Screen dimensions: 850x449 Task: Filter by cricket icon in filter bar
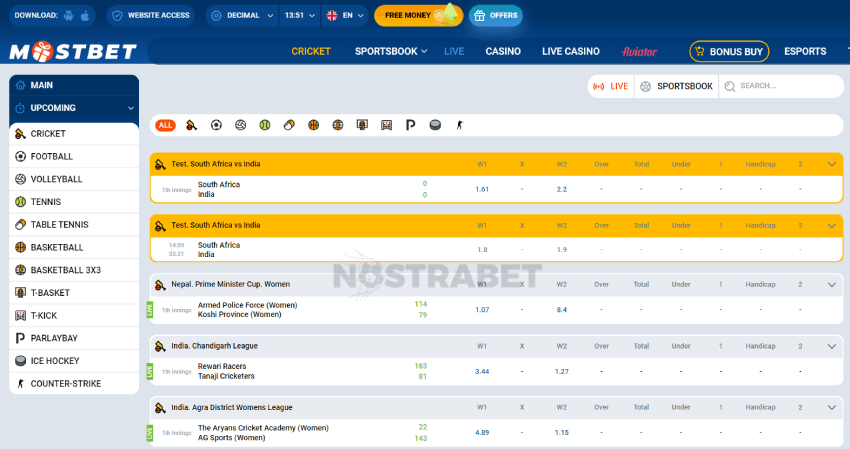click(191, 125)
